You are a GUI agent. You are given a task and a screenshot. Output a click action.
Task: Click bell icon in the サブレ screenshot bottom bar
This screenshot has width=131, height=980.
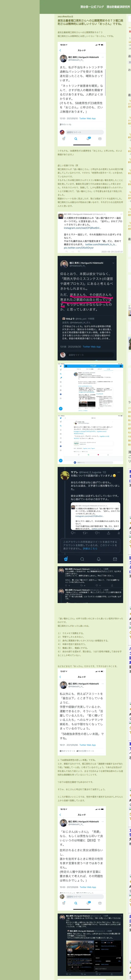click(99, 559)
